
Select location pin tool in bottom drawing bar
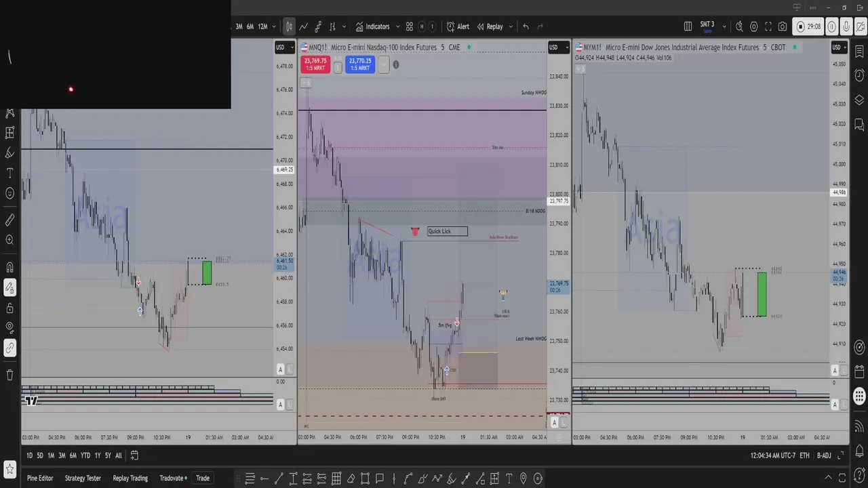(524, 479)
